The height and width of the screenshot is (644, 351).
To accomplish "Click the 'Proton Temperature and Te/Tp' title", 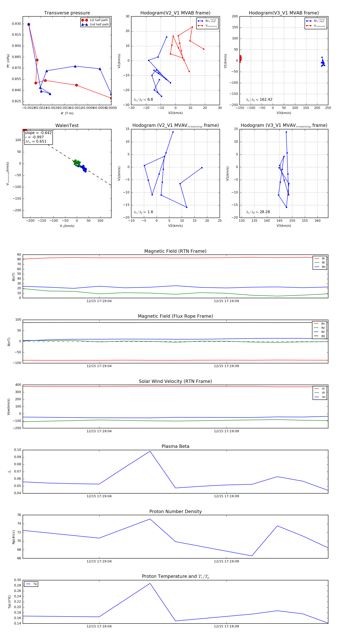I will point(175,576).
